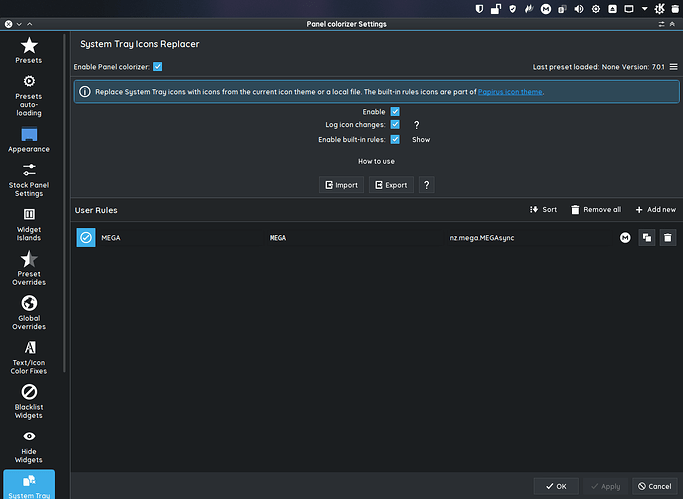Show the built-in rules list
Image resolution: width=683 pixels, height=499 pixels.
(421, 140)
